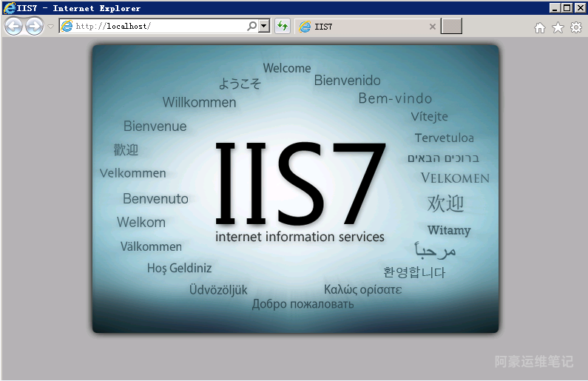The height and width of the screenshot is (381, 588).
Task: Click the magnifier search icon in address bar
Action: tap(251, 27)
